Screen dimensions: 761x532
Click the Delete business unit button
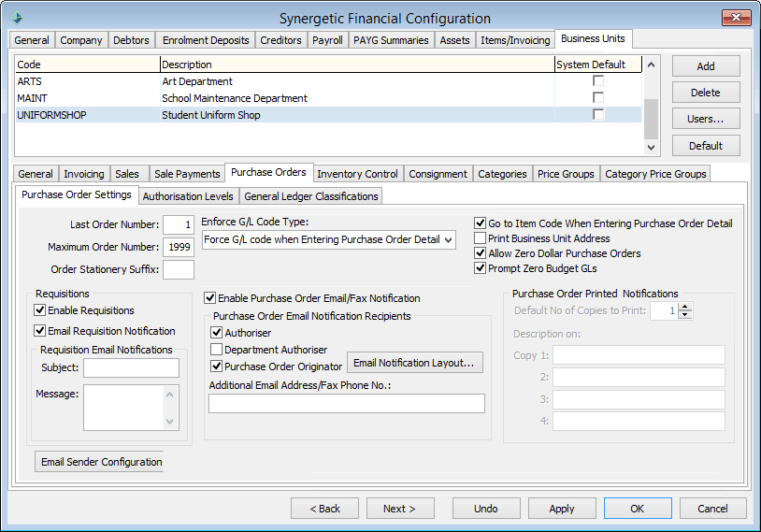click(706, 93)
